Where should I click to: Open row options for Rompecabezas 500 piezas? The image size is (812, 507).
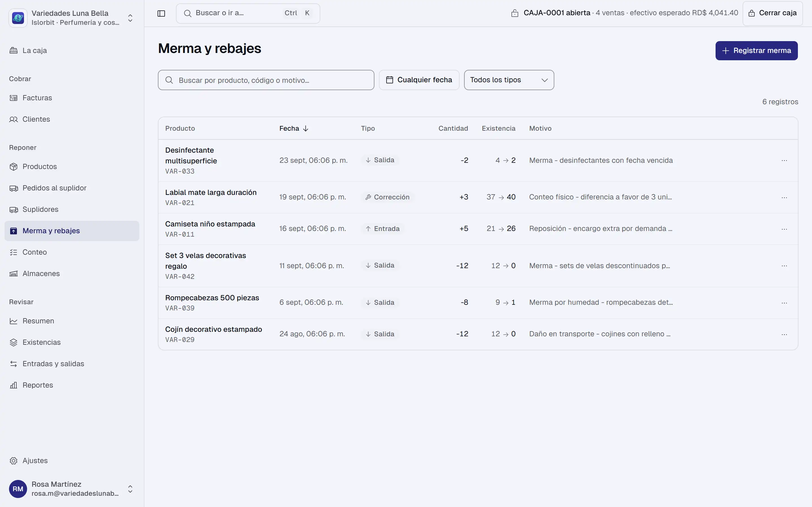pos(784,303)
